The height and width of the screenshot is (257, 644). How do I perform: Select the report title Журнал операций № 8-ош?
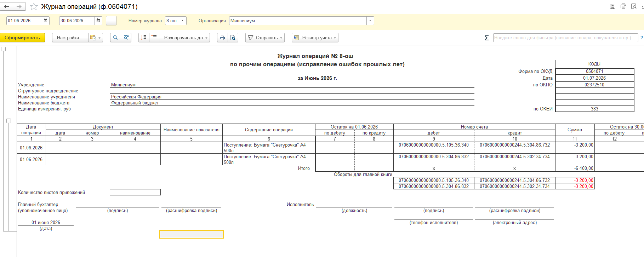pyautogui.click(x=315, y=56)
